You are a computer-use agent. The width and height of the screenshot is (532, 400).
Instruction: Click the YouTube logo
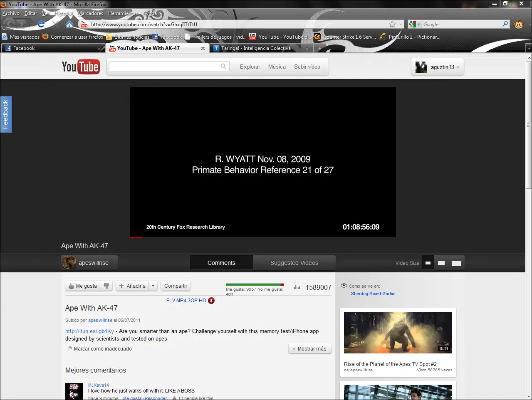(81, 67)
